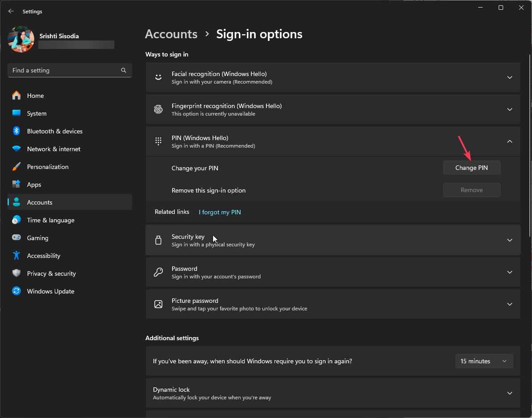Click the Network wifi icon
The height and width of the screenshot is (418, 532).
click(16, 149)
